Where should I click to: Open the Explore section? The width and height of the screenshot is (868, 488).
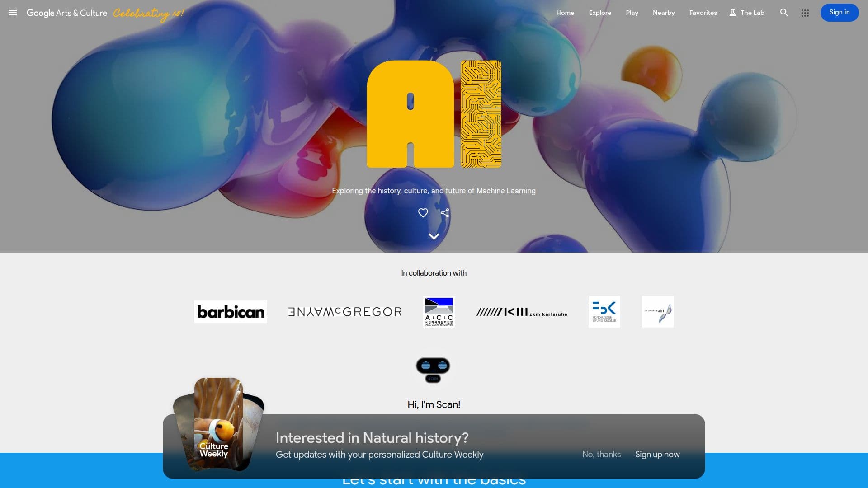click(x=600, y=13)
